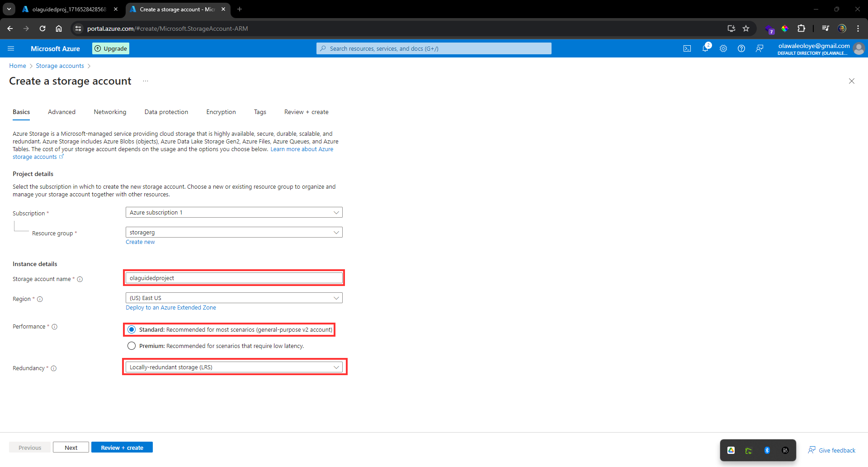The height and width of the screenshot is (467, 868).
Task: Switch to the Tags tab
Action: point(260,112)
